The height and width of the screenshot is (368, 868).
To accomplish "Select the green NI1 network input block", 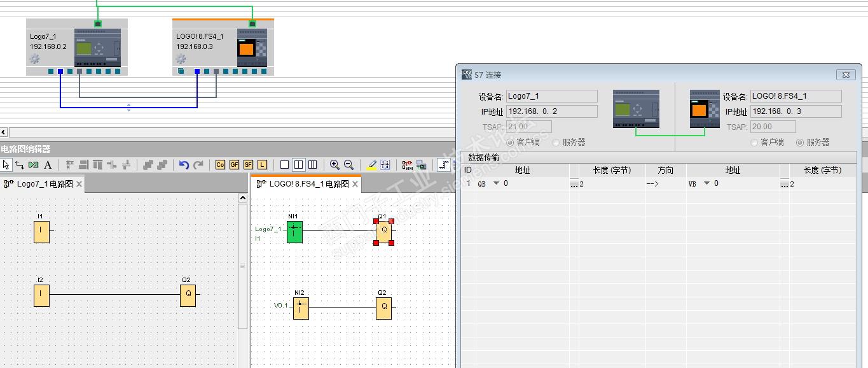I will pyautogui.click(x=294, y=232).
